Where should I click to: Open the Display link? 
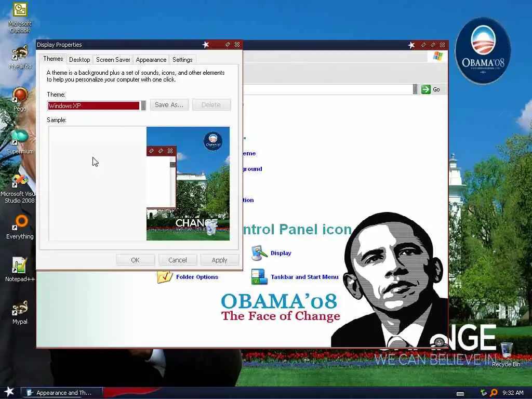tap(281, 253)
